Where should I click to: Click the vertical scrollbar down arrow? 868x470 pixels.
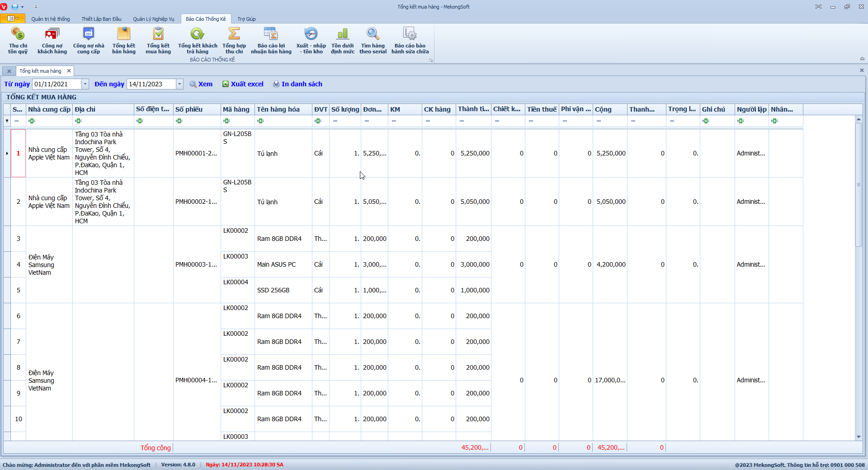859,437
